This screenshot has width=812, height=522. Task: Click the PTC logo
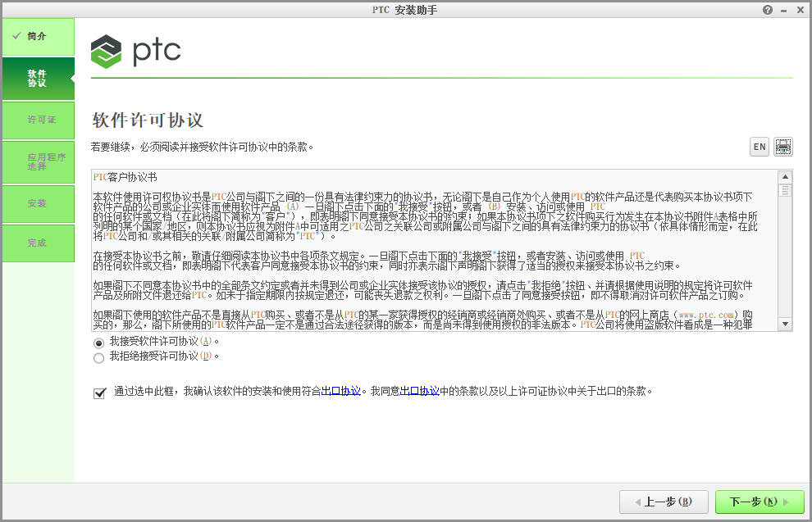click(x=135, y=52)
